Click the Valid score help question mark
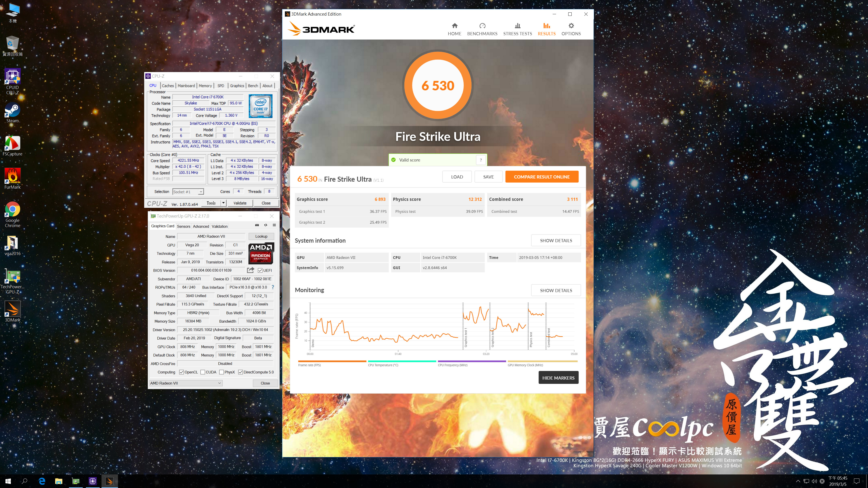This screenshot has height=488, width=868. pyautogui.click(x=481, y=160)
